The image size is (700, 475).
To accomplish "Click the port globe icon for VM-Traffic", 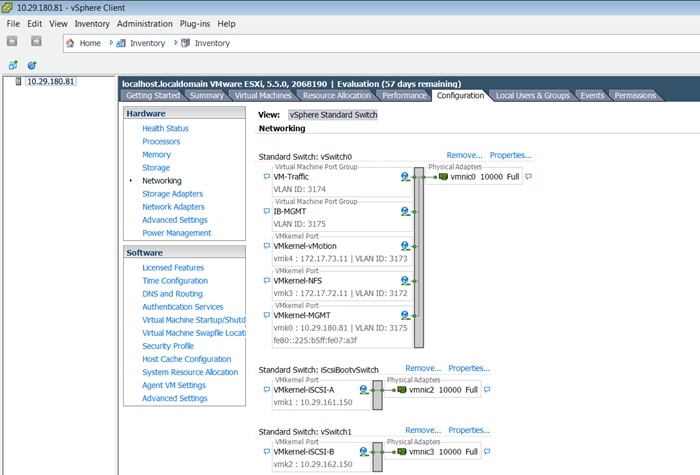I will pos(405,177).
